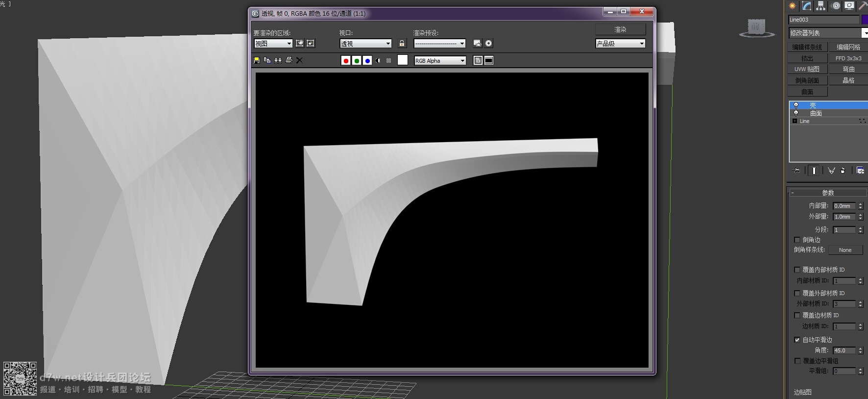Click the None button for 倒角样条线
This screenshot has height=399, width=868.
pos(845,250)
